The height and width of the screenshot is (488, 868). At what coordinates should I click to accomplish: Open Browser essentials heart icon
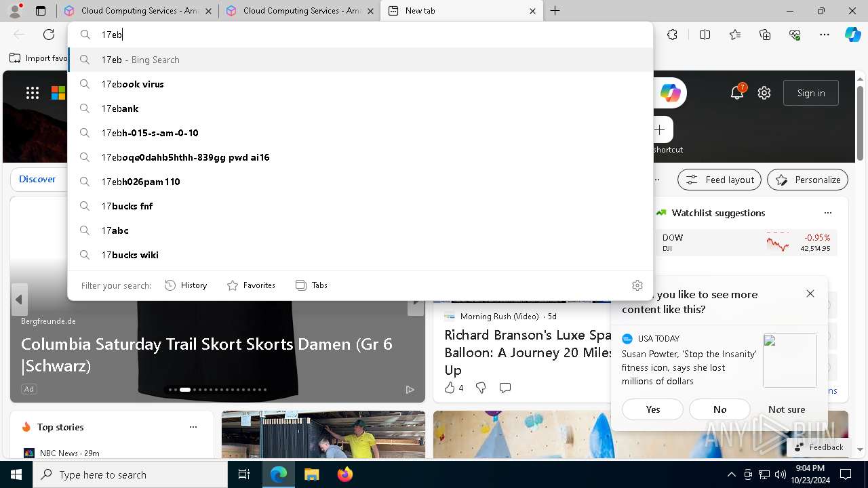[795, 35]
